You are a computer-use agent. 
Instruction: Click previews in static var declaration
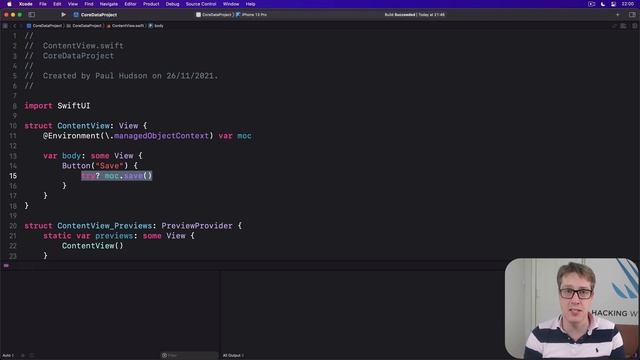114,236
